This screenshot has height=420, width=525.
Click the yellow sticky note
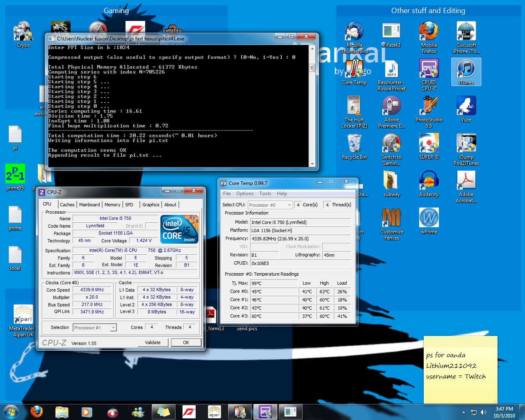tap(460, 370)
